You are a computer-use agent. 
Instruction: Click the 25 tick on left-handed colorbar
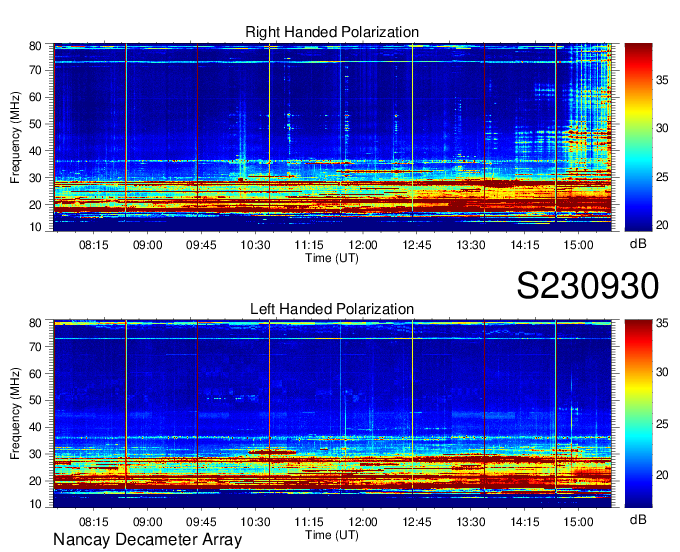click(x=662, y=424)
